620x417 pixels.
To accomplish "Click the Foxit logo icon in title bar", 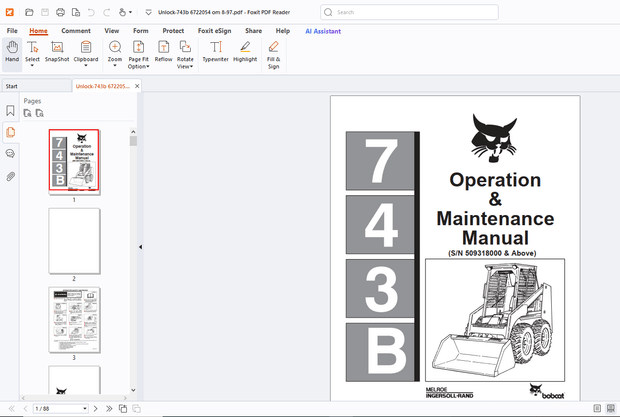I will (x=9, y=12).
